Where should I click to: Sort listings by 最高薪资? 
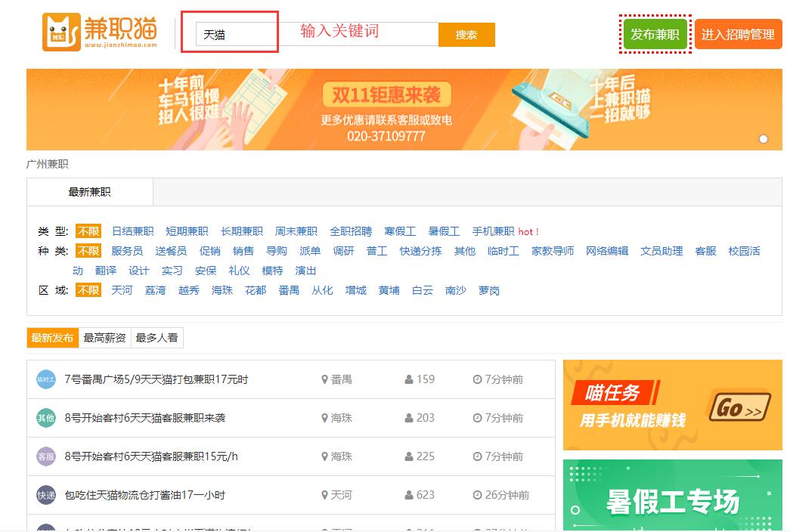(x=104, y=338)
